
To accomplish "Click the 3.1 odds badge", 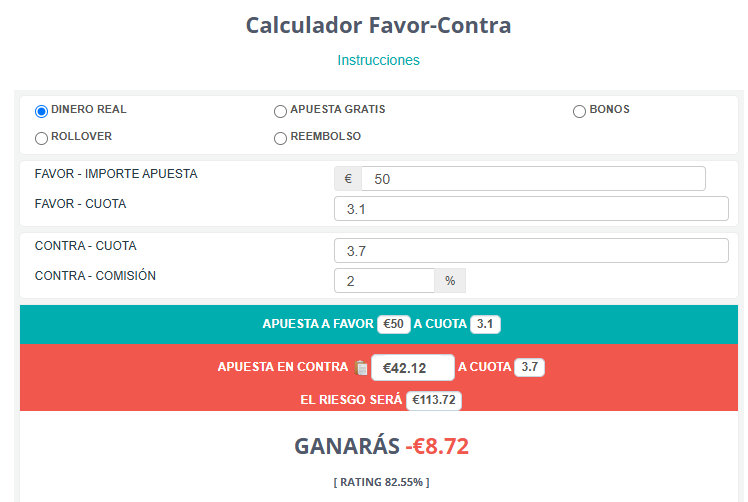I will tap(485, 324).
